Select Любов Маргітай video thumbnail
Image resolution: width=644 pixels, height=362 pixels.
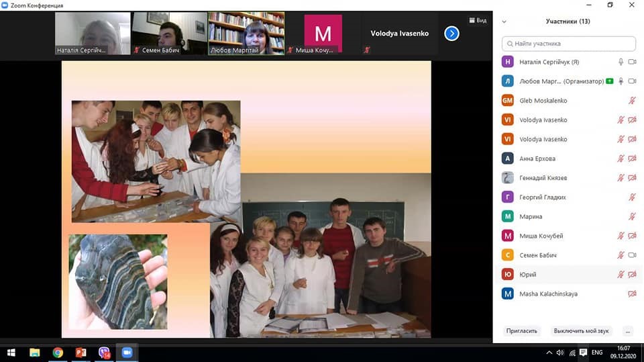[246, 33]
